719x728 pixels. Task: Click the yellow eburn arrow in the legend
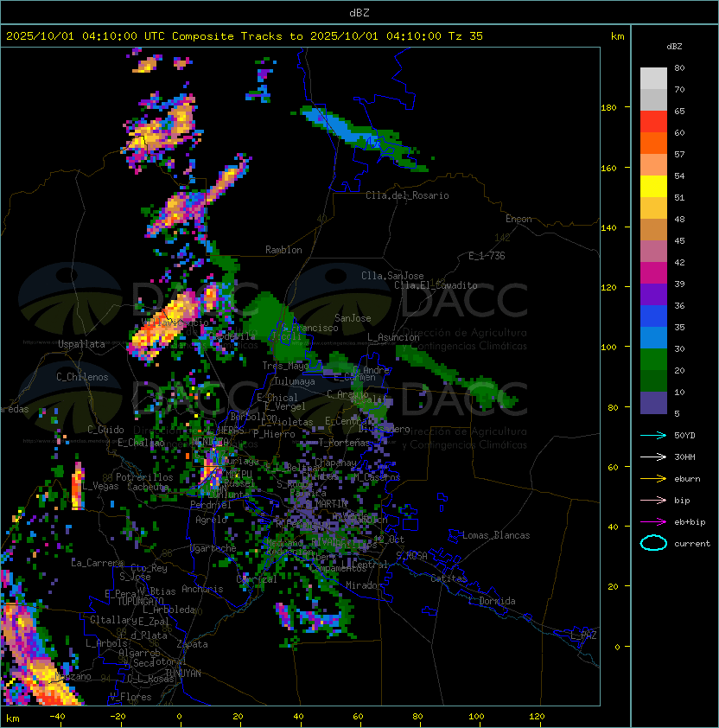click(x=653, y=479)
